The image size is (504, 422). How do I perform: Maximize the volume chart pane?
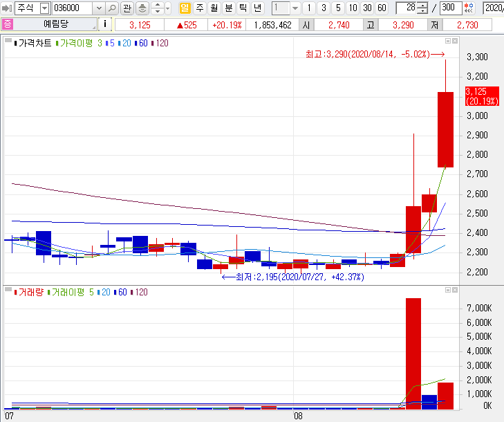(x=448, y=290)
